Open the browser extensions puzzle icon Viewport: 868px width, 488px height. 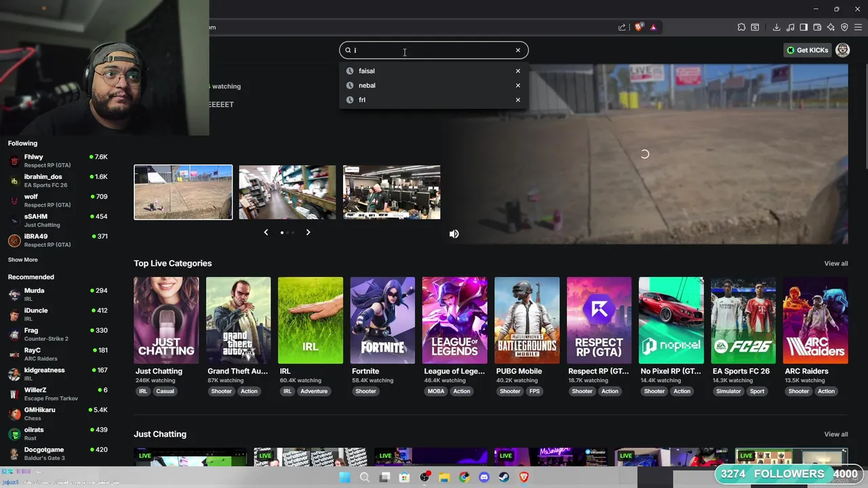[741, 27]
